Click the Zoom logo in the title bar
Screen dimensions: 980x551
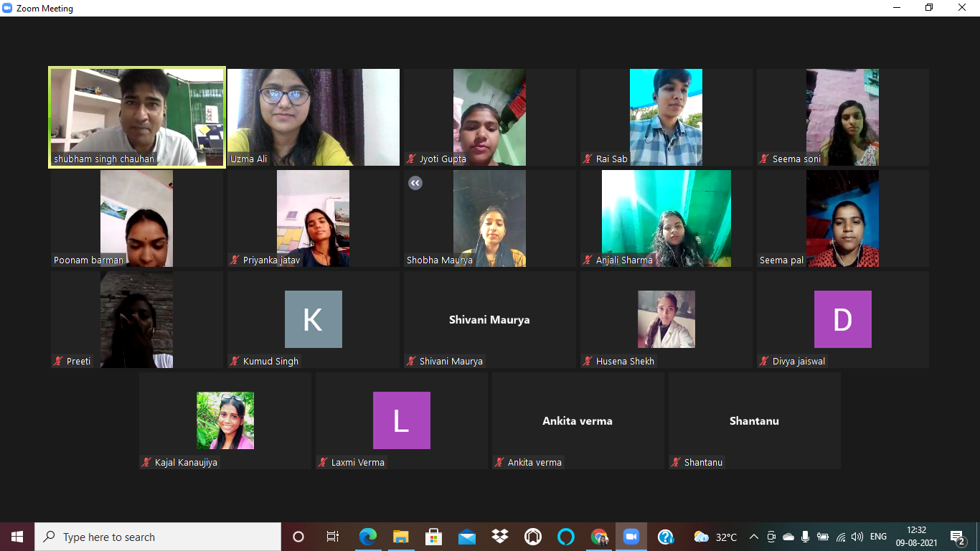point(8,9)
